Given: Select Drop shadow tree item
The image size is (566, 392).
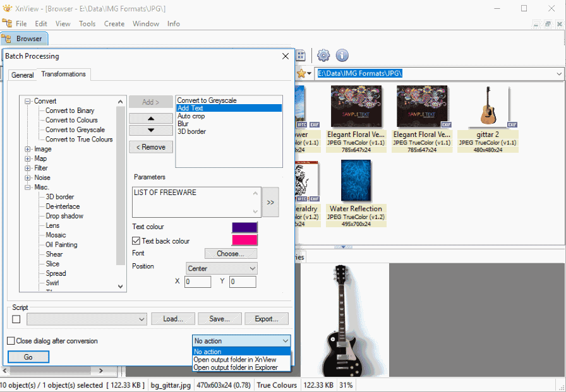Looking at the screenshot, I should 64,216.
